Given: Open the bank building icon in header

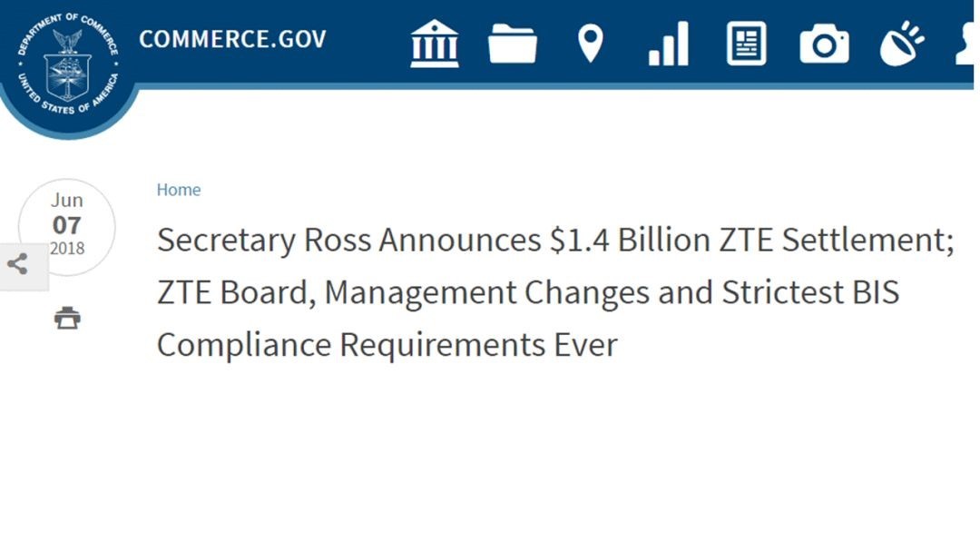Looking at the screenshot, I should [x=435, y=43].
